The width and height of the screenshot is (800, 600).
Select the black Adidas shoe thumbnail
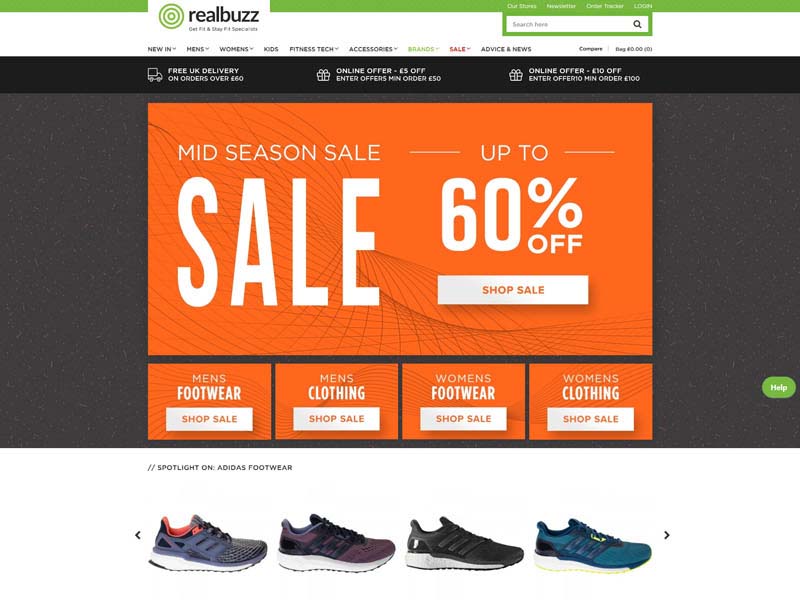pyautogui.click(x=464, y=543)
